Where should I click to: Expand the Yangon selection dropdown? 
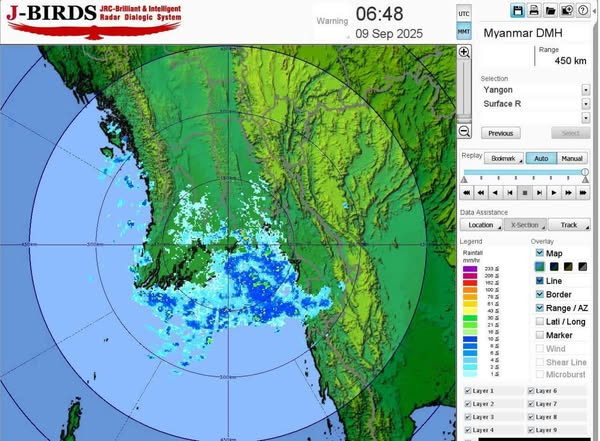click(585, 89)
